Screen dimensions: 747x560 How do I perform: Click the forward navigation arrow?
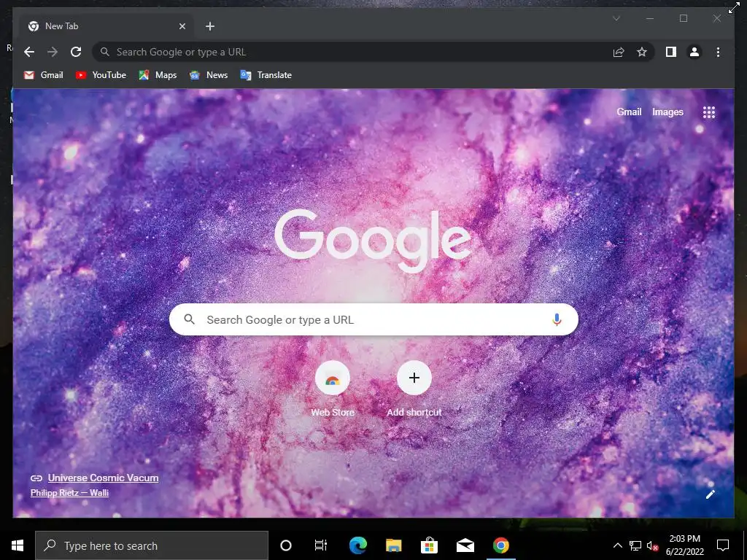(53, 52)
